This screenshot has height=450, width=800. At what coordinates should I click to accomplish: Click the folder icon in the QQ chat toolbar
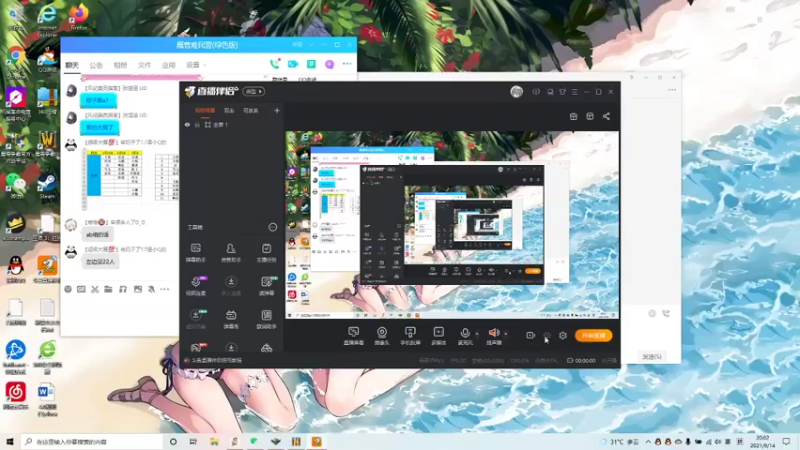tap(108, 289)
